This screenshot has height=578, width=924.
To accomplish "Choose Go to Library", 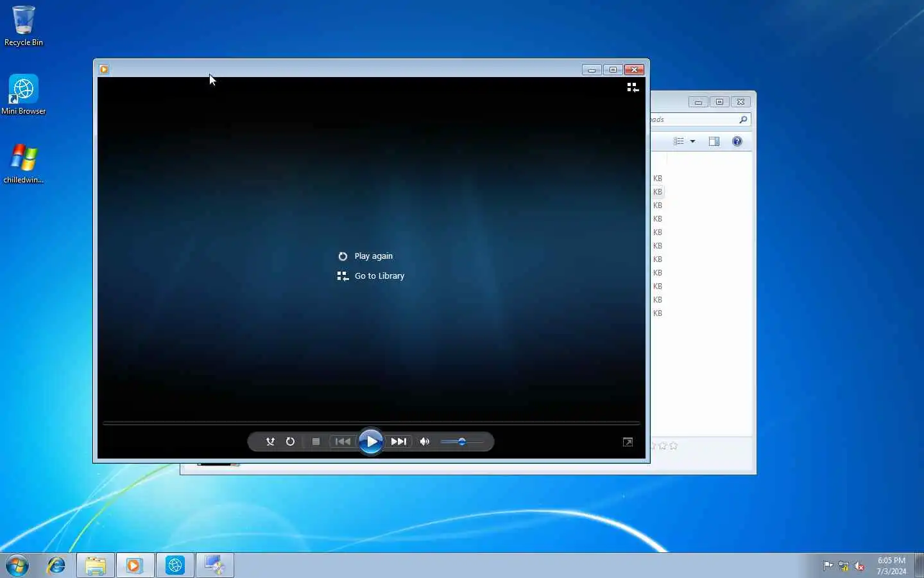I will click(371, 276).
